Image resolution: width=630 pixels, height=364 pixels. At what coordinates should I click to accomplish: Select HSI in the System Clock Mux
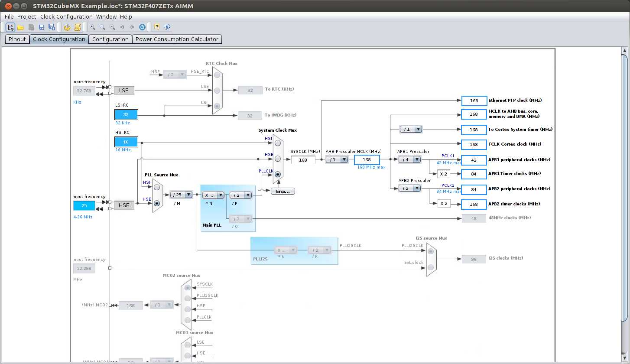(x=278, y=143)
